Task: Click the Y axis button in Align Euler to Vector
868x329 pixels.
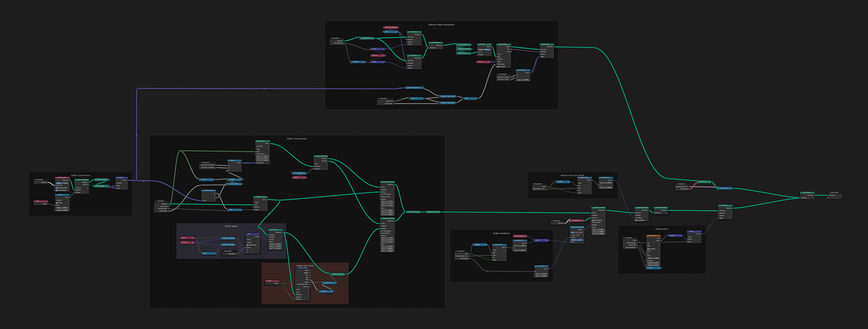Action: 577,233
